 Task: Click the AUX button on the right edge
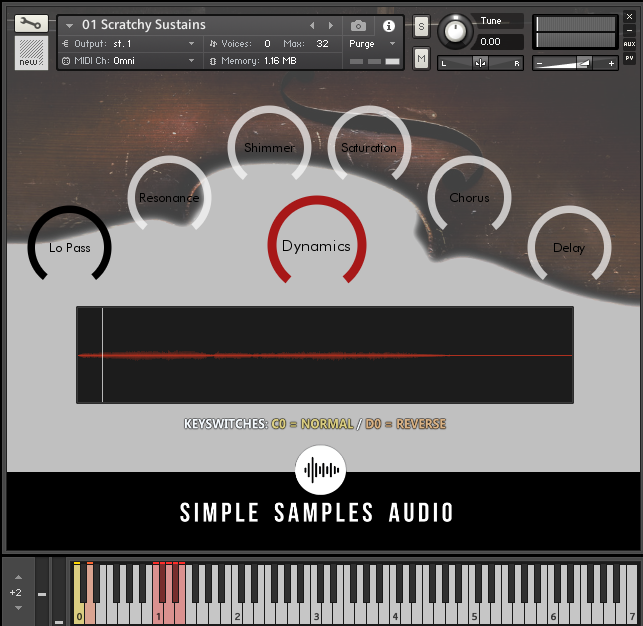tap(629, 44)
